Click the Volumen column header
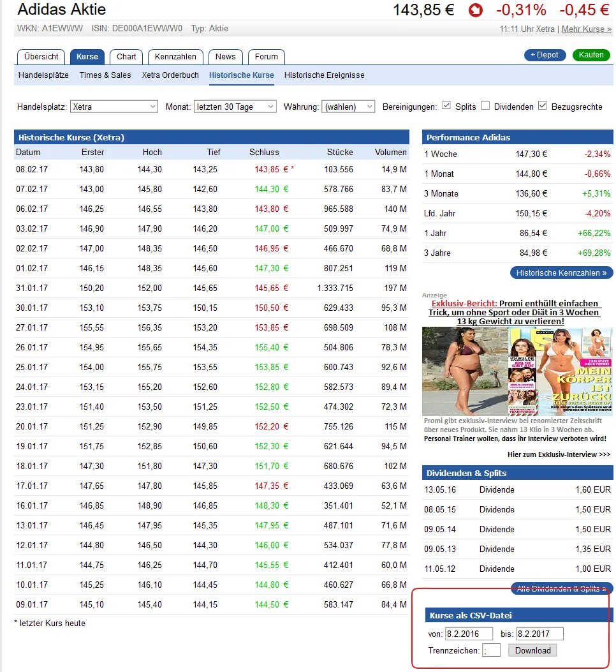This screenshot has height=672, width=616. pos(390,152)
